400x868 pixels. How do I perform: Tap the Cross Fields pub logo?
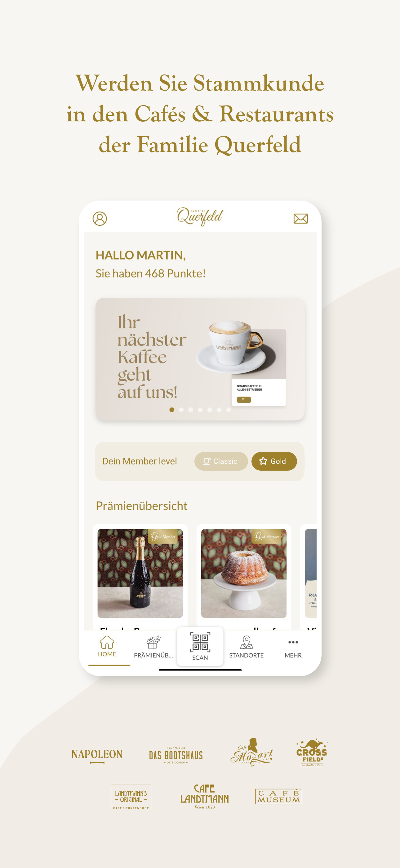pos(312,753)
